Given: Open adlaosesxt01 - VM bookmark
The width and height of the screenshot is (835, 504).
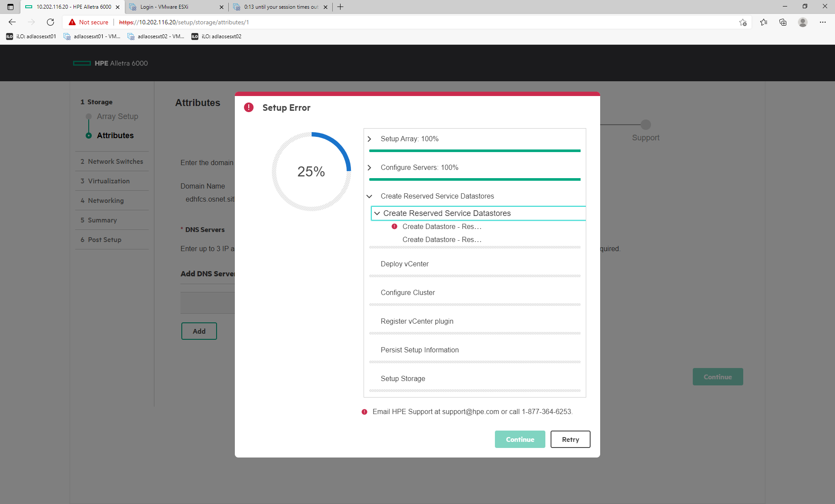Looking at the screenshot, I should pos(92,36).
